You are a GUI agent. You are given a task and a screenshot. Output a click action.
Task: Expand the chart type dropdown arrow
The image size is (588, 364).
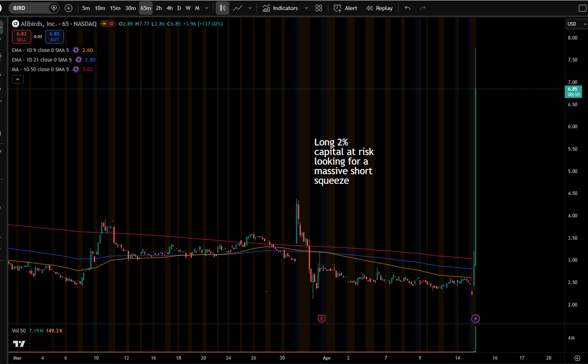(x=250, y=8)
